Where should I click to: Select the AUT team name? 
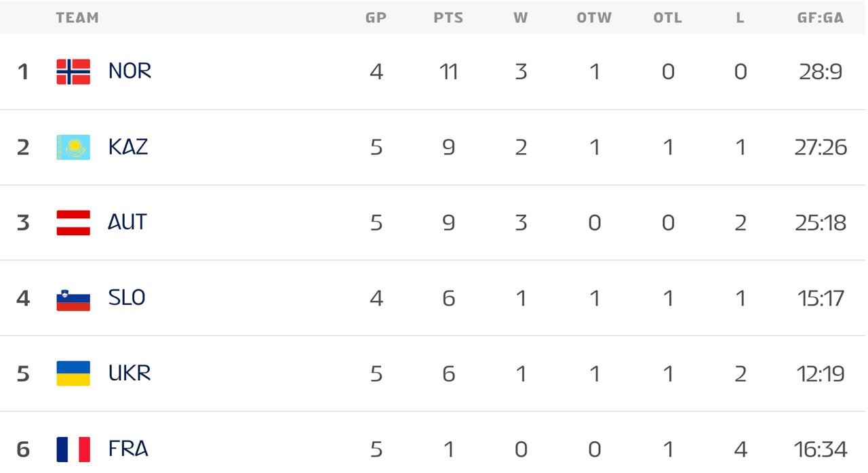point(127,222)
